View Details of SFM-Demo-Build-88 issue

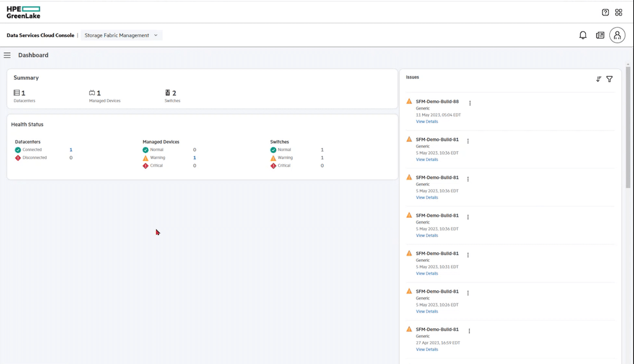click(x=427, y=121)
